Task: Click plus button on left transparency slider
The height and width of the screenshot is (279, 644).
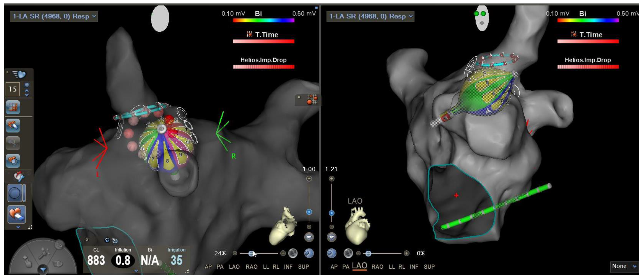Action: pyautogui.click(x=283, y=253)
